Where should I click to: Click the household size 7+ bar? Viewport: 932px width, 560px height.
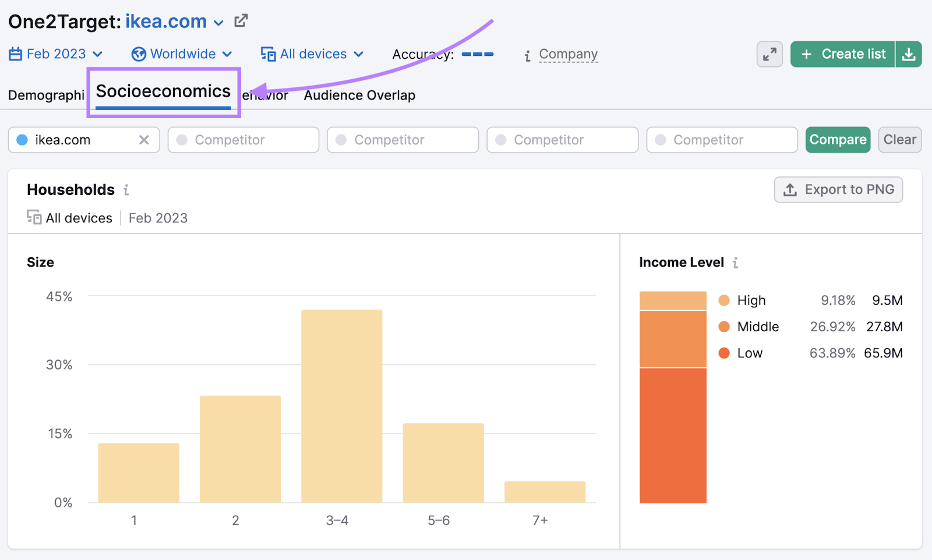click(545, 492)
